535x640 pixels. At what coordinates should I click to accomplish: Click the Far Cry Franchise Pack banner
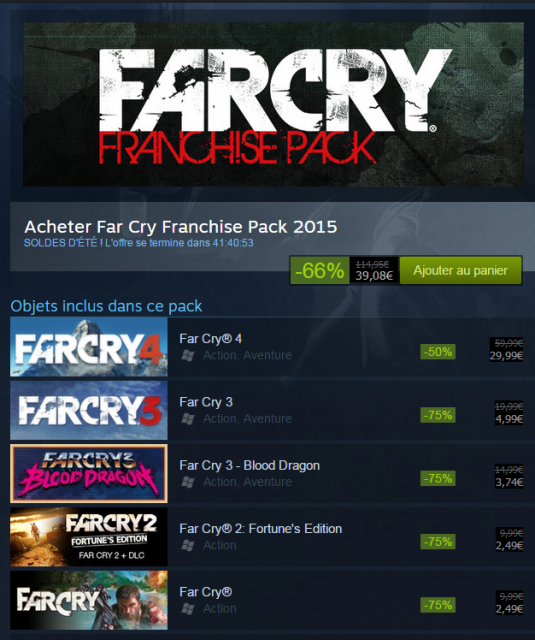click(x=273, y=104)
